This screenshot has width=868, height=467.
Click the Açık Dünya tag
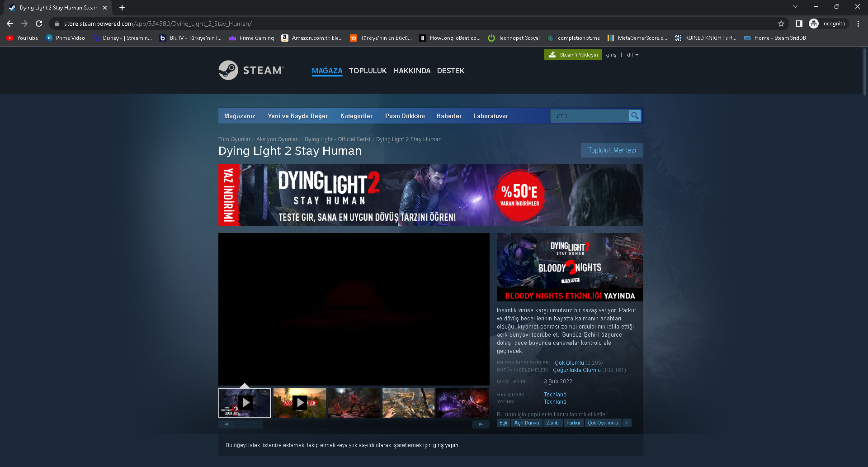[527, 423]
